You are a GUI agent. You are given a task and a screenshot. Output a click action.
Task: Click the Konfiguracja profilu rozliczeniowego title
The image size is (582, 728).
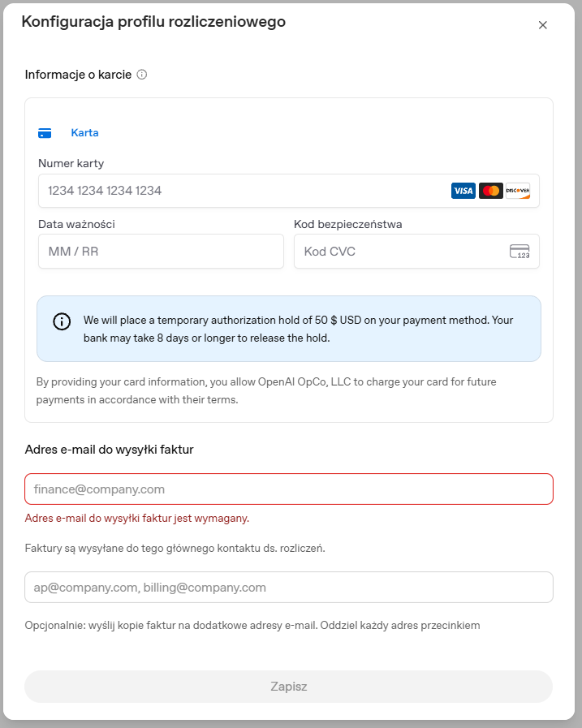click(153, 22)
